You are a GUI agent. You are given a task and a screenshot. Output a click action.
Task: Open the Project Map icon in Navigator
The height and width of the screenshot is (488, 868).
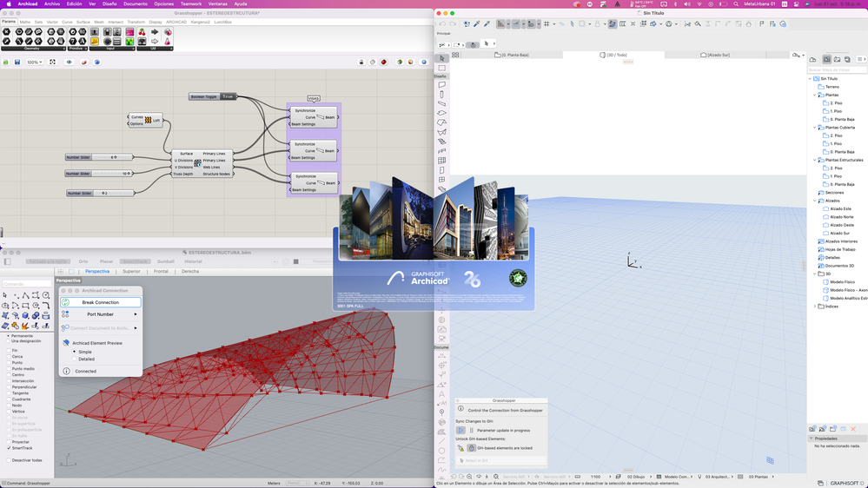click(826, 59)
